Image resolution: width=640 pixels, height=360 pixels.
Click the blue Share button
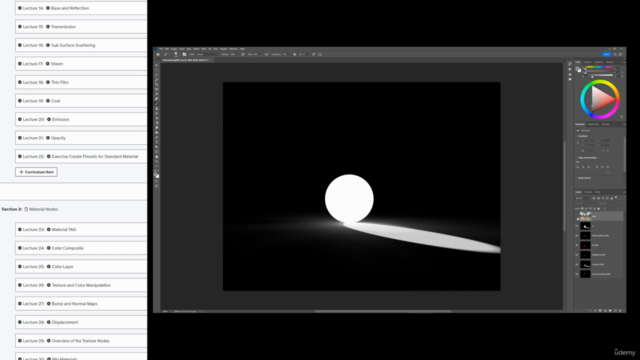pyautogui.click(x=607, y=54)
